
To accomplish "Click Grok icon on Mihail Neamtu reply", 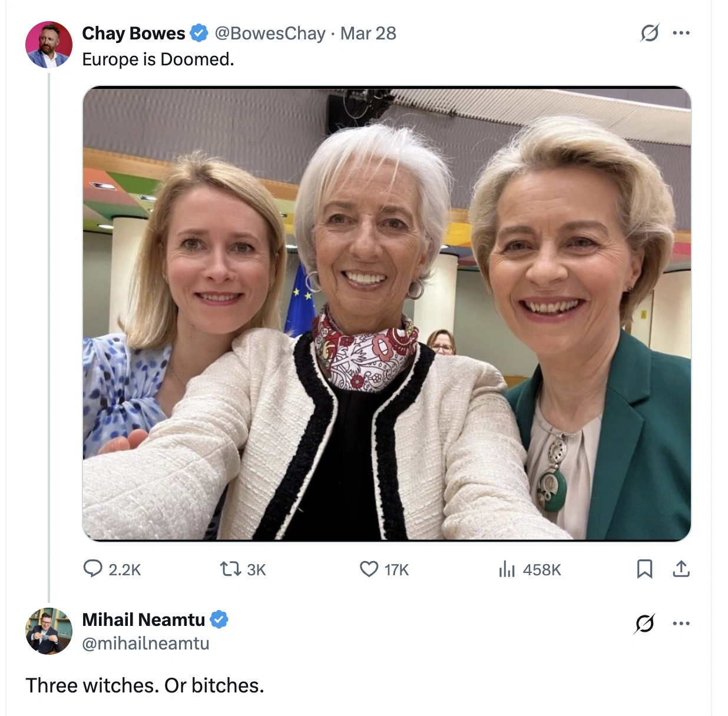I will point(644,623).
